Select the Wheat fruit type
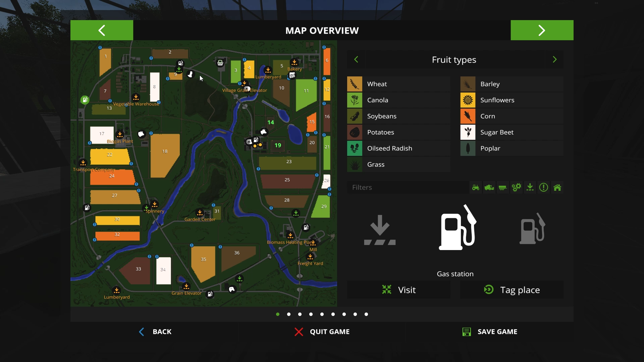The width and height of the screenshot is (644, 362). 398,84
